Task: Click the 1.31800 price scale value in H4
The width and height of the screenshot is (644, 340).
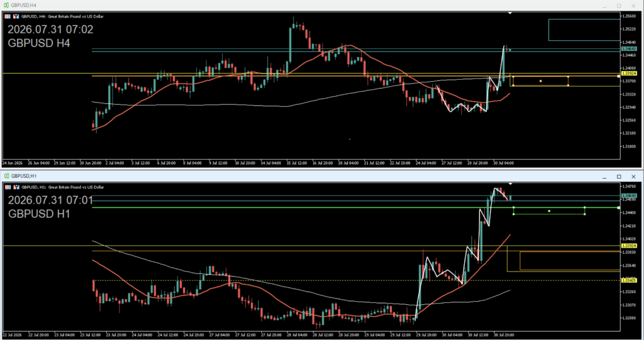Action: tap(629, 146)
